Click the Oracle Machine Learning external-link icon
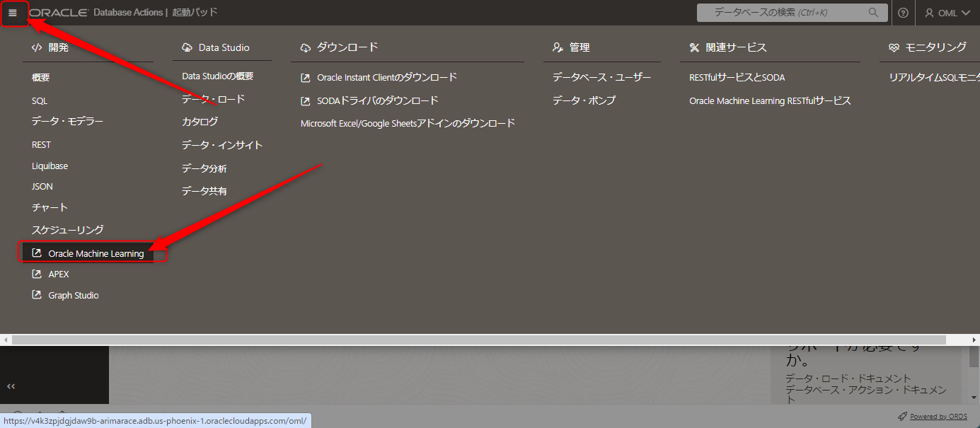 click(x=37, y=253)
